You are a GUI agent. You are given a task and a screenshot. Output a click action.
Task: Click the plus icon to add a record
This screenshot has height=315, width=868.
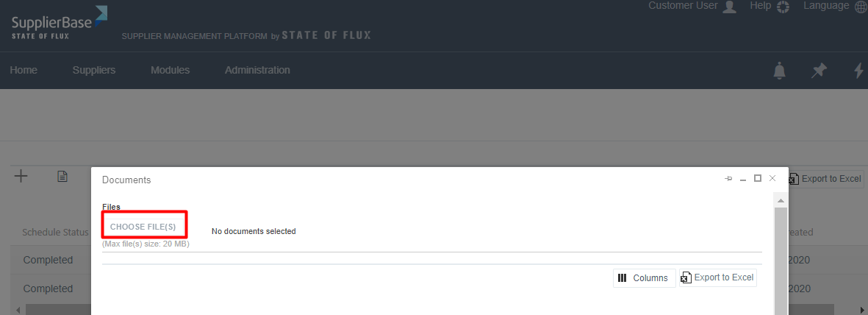click(21, 176)
